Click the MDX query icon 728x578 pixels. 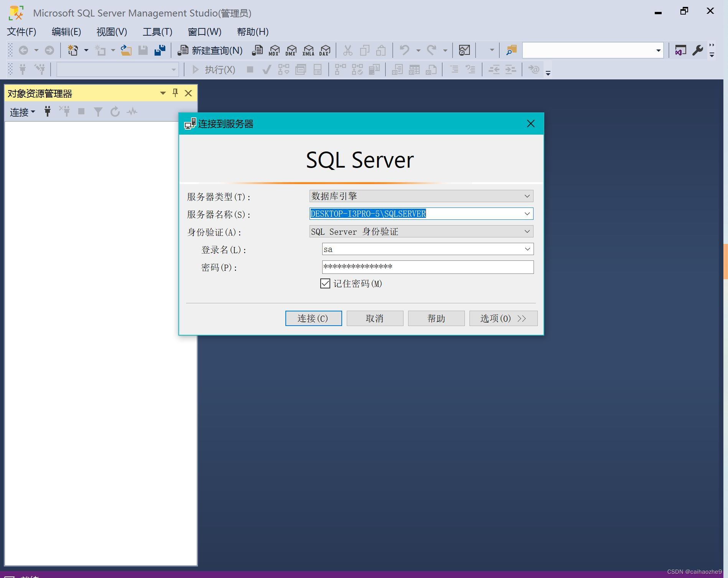click(274, 50)
